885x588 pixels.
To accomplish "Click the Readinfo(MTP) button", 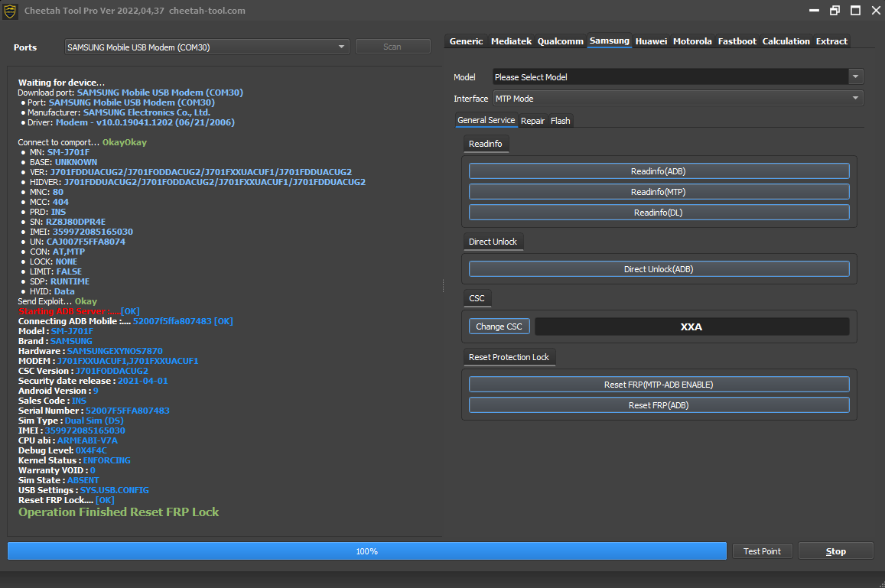I will point(659,192).
